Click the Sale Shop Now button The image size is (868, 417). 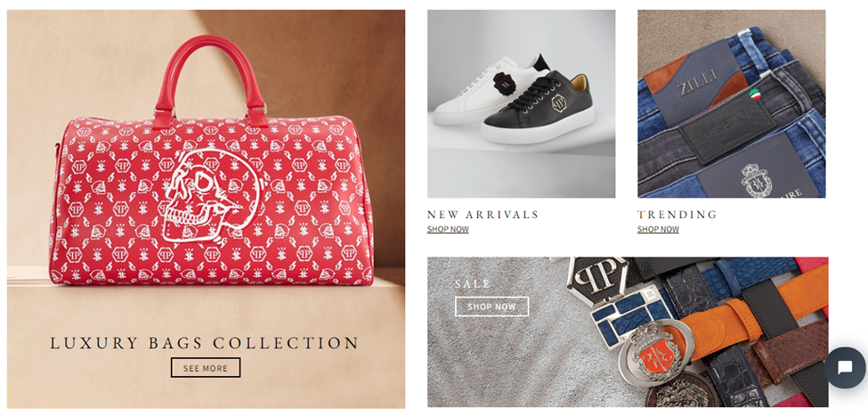491,307
